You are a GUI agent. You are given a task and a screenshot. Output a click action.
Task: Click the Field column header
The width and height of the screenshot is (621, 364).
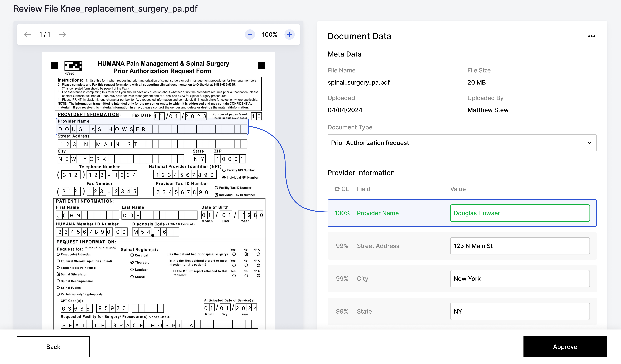364,189
